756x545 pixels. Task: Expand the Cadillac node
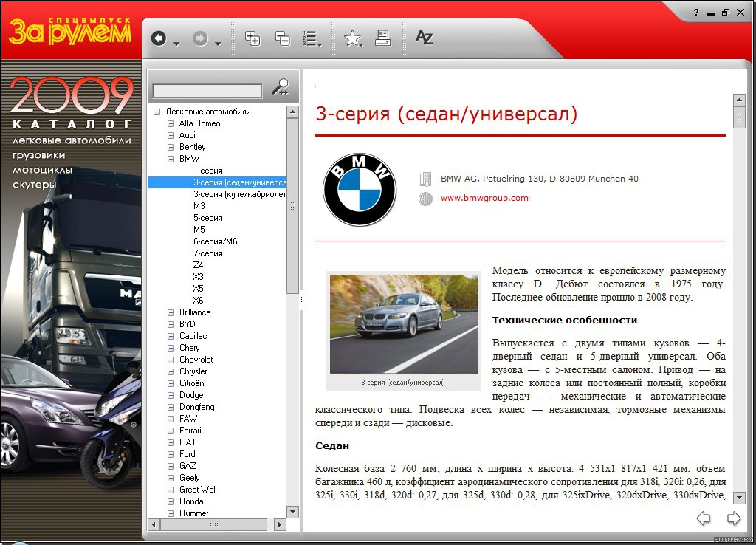point(171,336)
